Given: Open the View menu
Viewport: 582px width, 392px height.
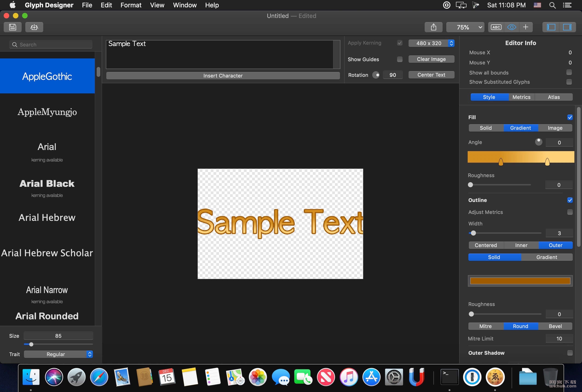Looking at the screenshot, I should click(x=157, y=5).
